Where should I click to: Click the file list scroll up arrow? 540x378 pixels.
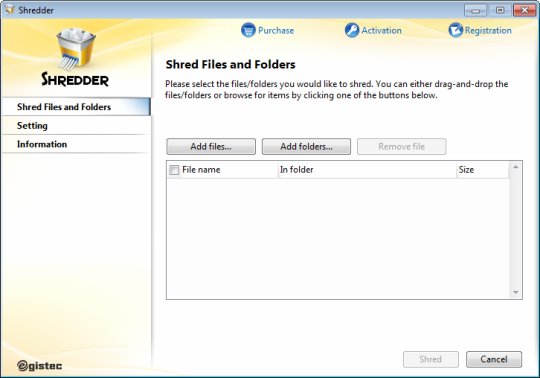click(x=516, y=167)
